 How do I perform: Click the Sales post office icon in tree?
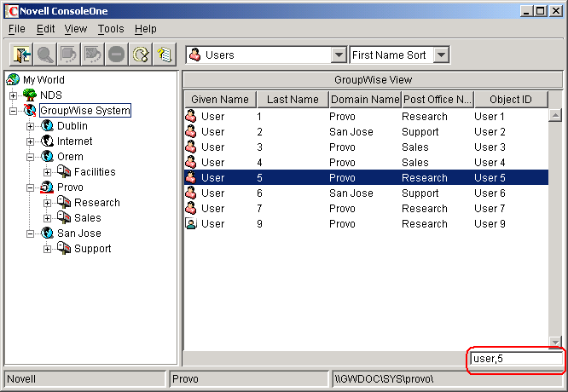tap(64, 217)
